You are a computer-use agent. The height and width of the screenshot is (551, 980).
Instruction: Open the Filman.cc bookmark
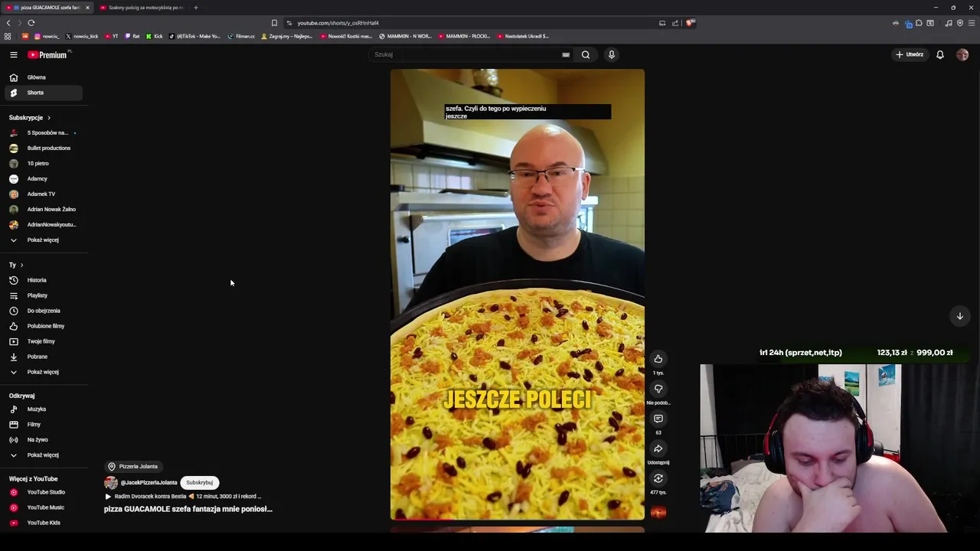click(241, 36)
